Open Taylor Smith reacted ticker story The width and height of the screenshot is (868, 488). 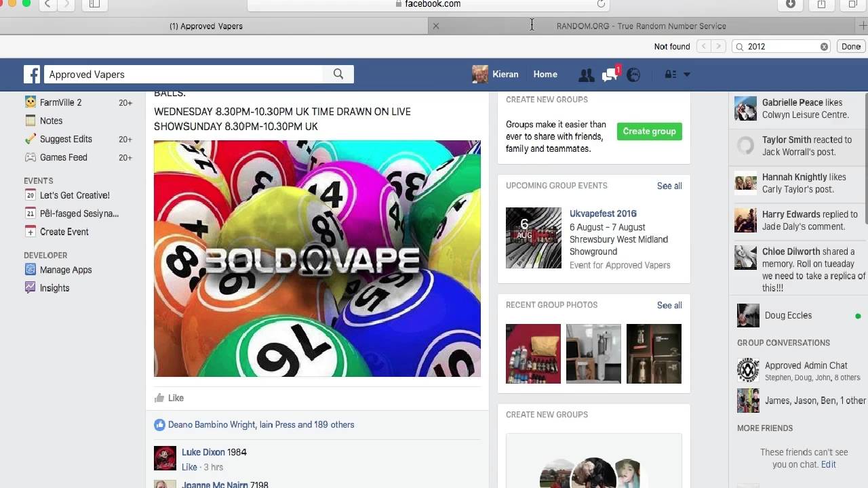click(798, 146)
